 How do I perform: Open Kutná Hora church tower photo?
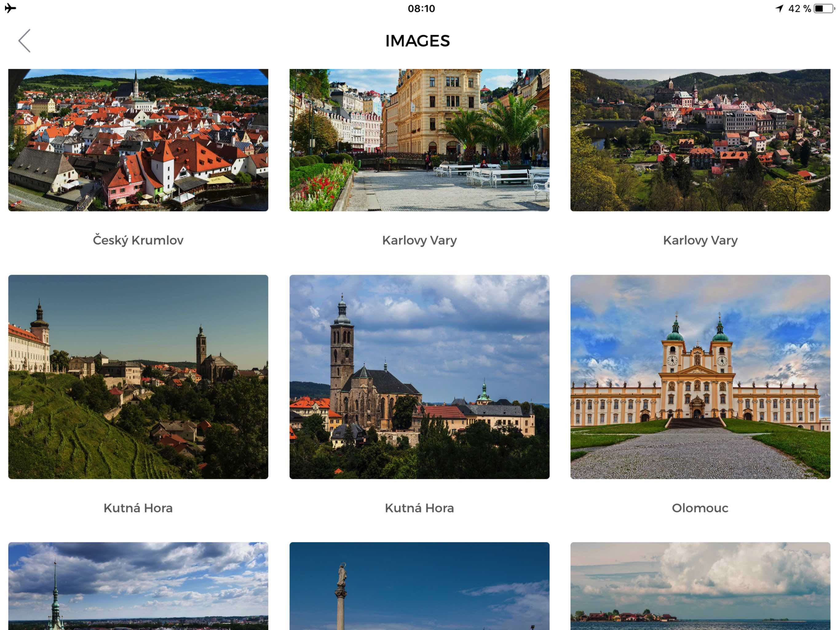tap(419, 377)
